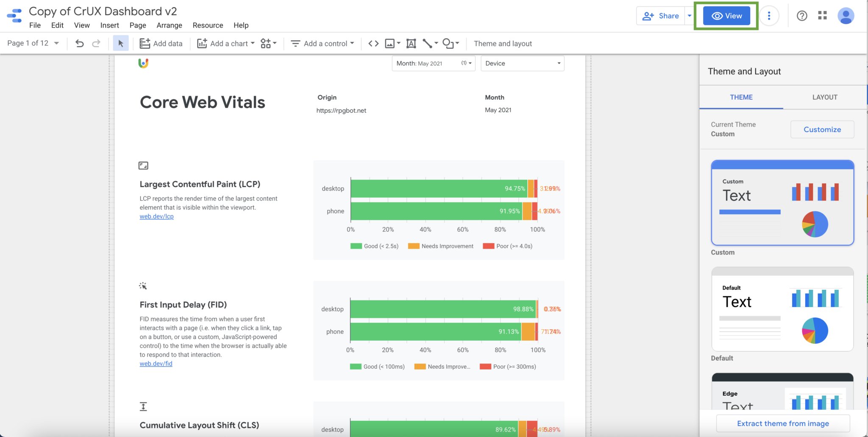
Task: Click the colorful logo on the report page
Action: 143,63
